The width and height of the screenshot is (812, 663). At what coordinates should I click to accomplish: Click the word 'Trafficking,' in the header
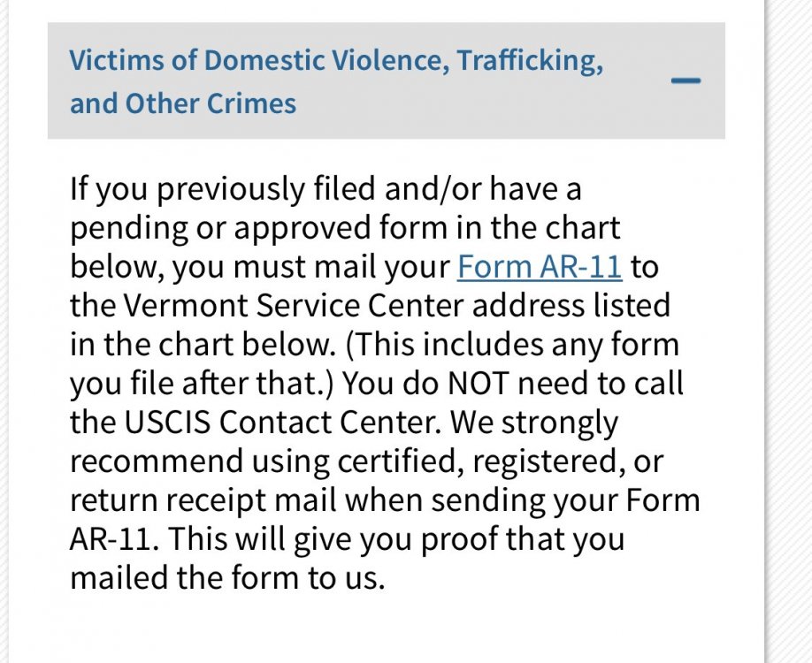[531, 60]
